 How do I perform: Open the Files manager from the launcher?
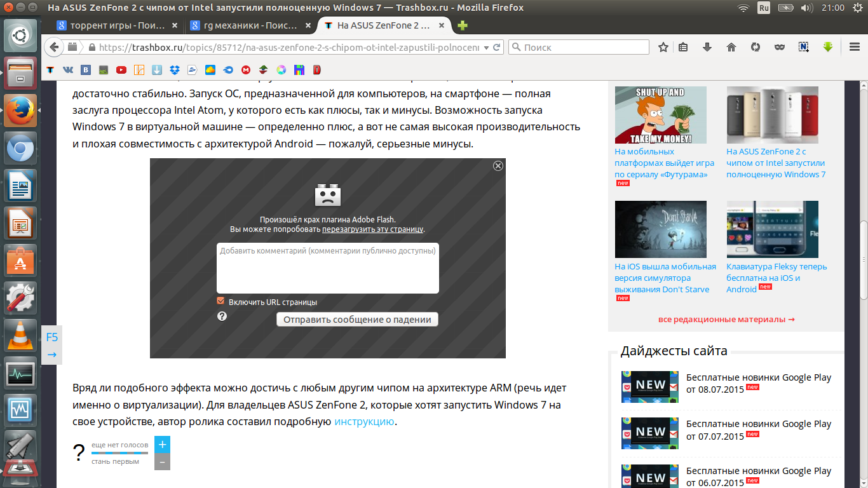click(x=20, y=73)
